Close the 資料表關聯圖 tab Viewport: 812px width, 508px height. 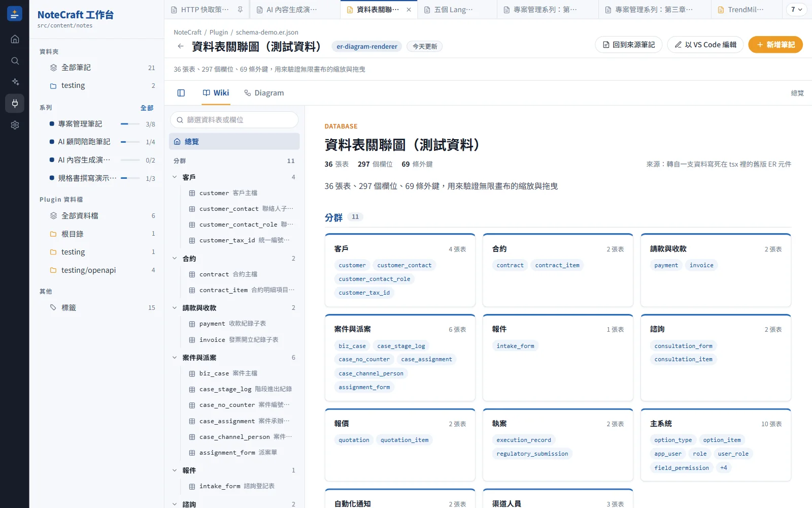pos(409,10)
